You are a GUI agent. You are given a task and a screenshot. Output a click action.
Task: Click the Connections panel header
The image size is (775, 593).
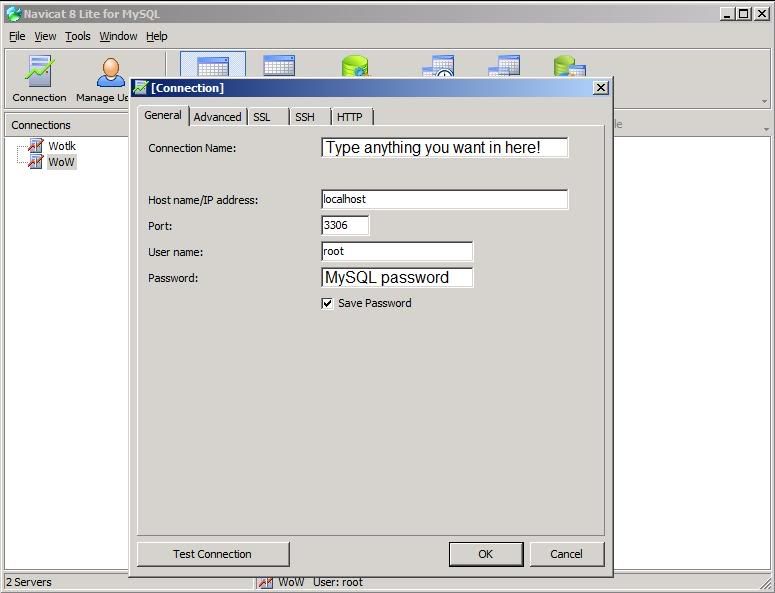67,125
